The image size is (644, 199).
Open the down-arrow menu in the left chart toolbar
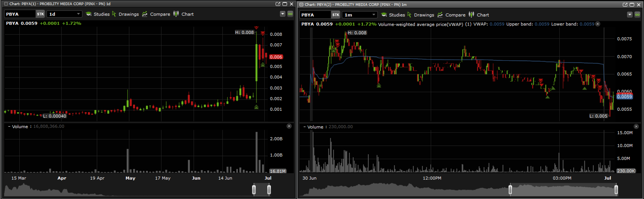coord(283,14)
